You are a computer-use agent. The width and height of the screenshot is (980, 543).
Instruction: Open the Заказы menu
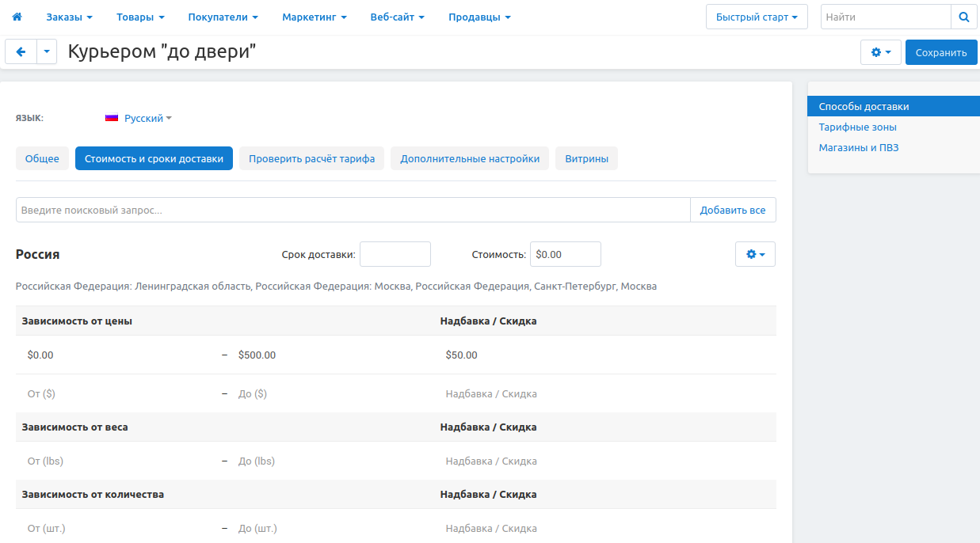coord(69,17)
